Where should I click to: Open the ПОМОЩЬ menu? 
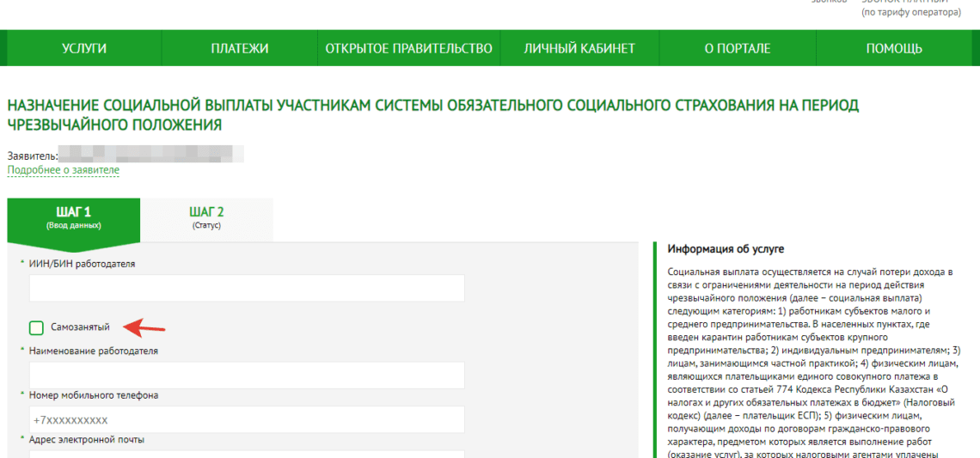[894, 48]
